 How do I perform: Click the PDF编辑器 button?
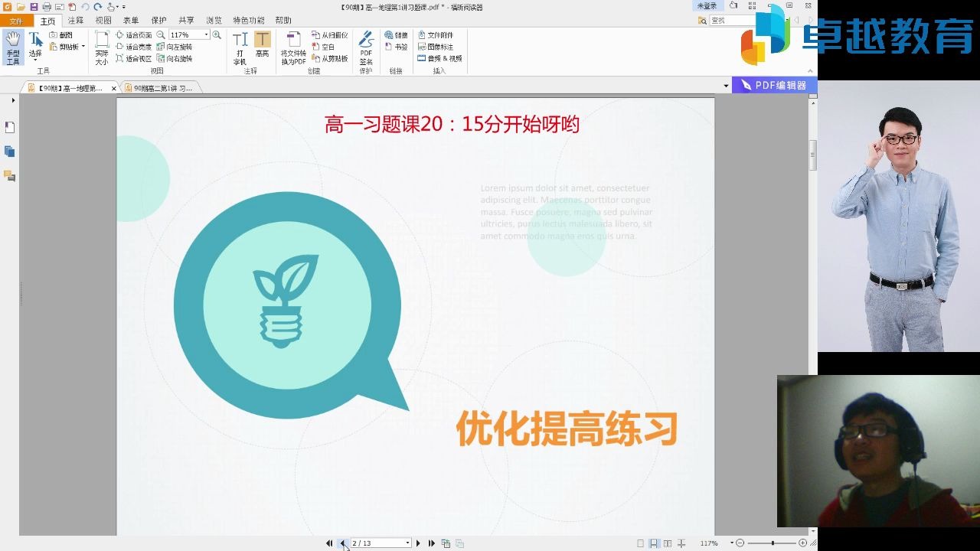tap(774, 85)
